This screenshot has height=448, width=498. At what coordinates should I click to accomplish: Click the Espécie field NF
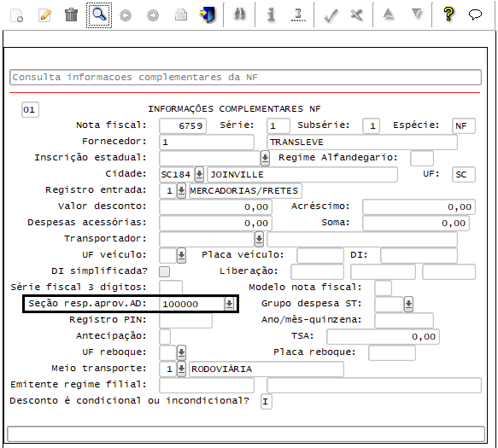tap(464, 126)
